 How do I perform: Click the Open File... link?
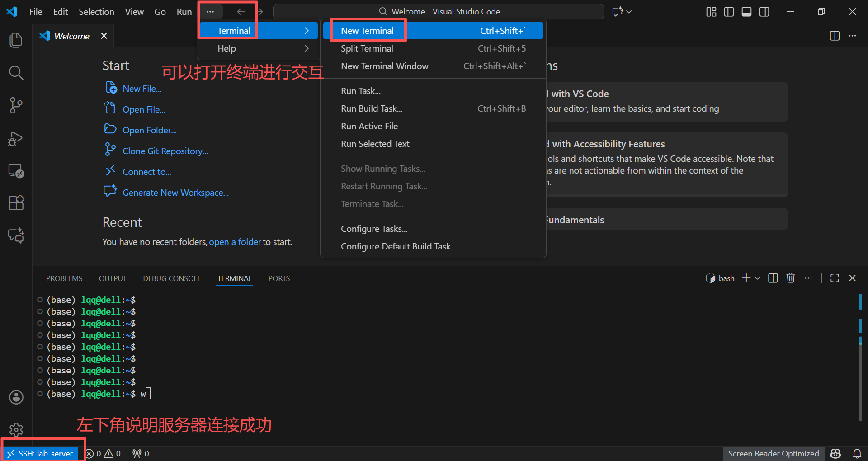[x=144, y=109]
